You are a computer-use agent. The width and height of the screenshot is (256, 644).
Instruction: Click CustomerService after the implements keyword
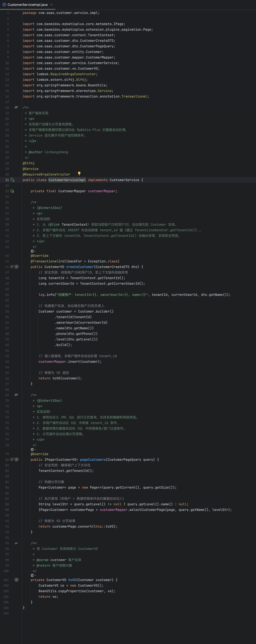[x=124, y=180]
